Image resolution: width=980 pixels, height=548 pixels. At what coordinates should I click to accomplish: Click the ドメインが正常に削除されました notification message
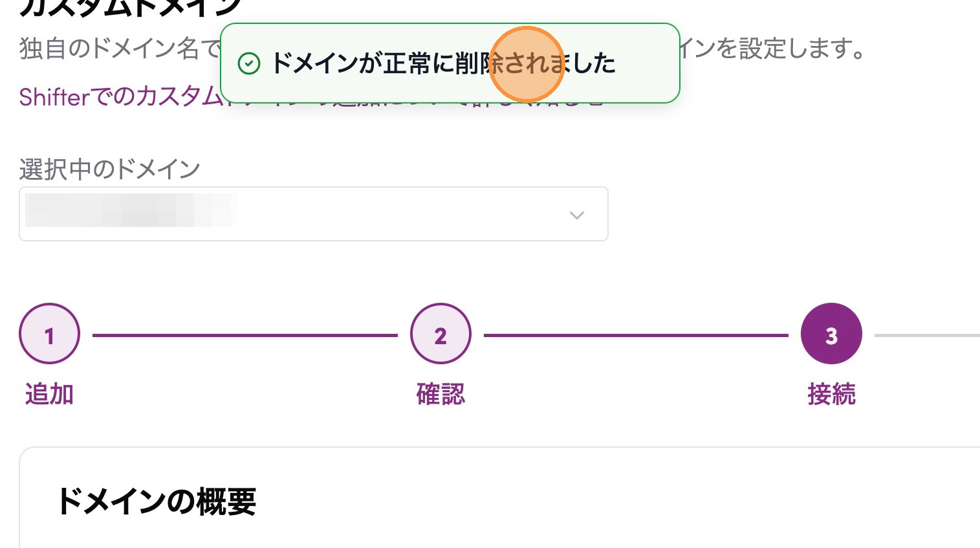click(x=443, y=63)
